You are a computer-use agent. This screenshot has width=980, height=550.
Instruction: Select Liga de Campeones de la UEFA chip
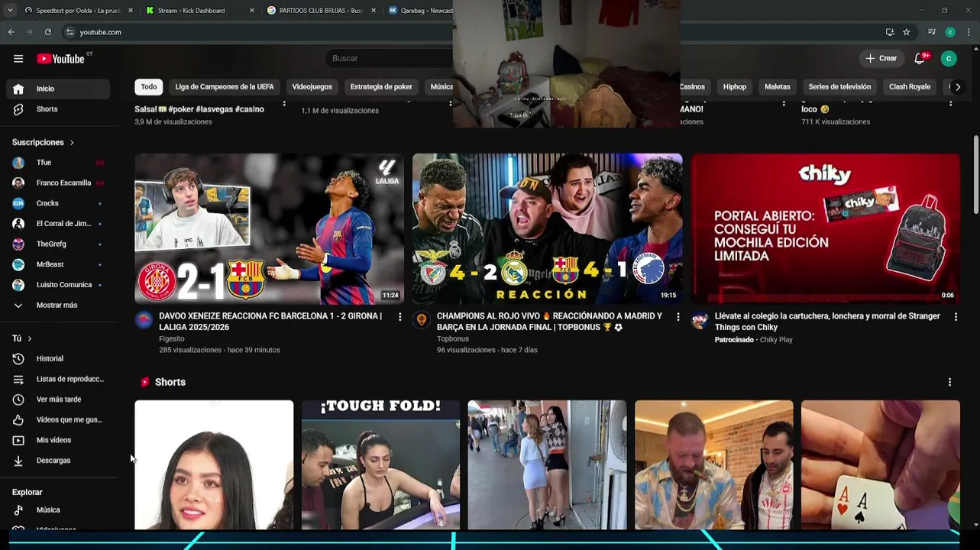pyautogui.click(x=225, y=87)
